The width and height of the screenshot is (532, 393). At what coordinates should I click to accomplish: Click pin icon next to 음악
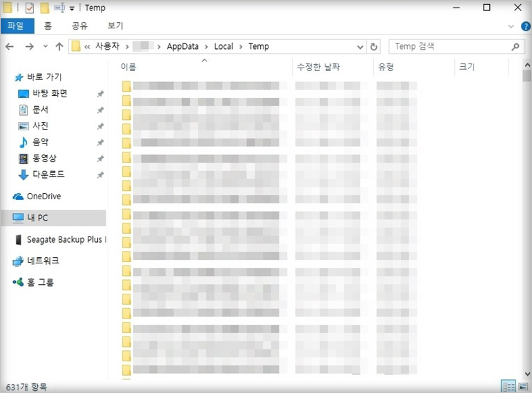(x=101, y=143)
